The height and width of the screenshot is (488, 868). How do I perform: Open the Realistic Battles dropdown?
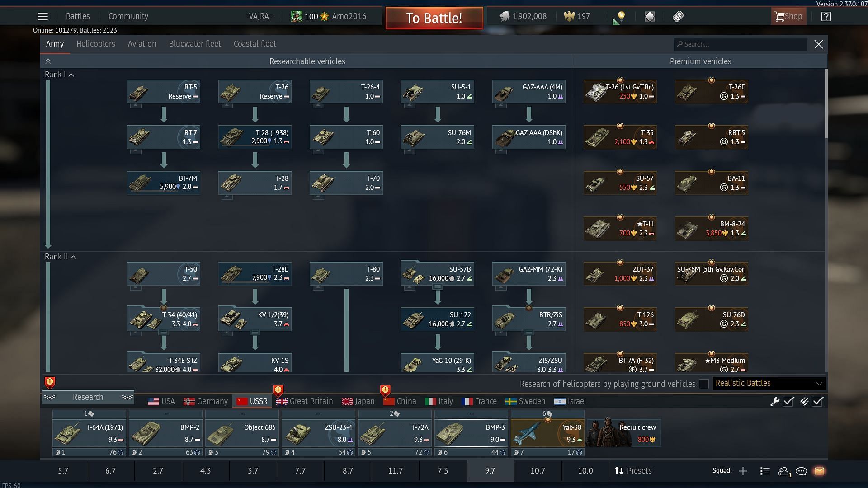pyautogui.click(x=769, y=383)
